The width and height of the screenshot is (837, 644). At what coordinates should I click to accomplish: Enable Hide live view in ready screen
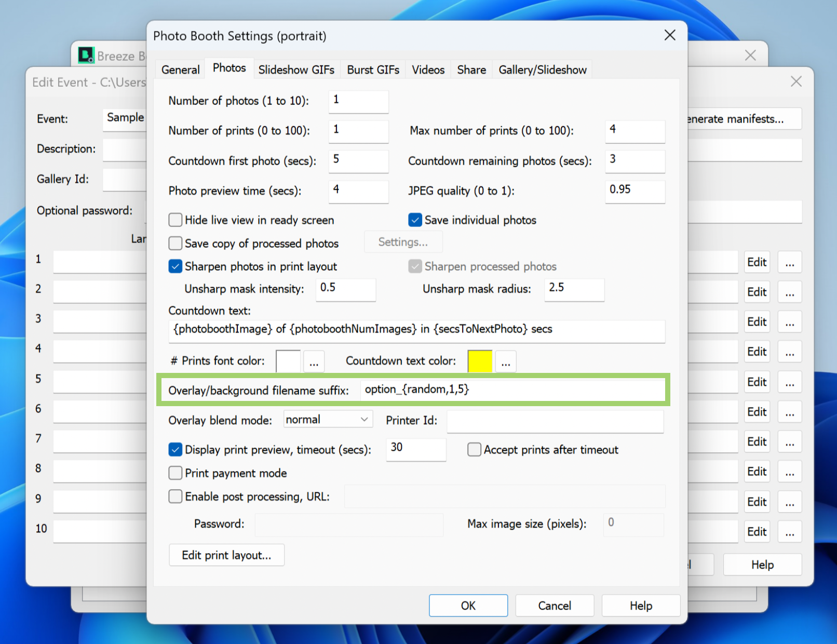coord(176,220)
